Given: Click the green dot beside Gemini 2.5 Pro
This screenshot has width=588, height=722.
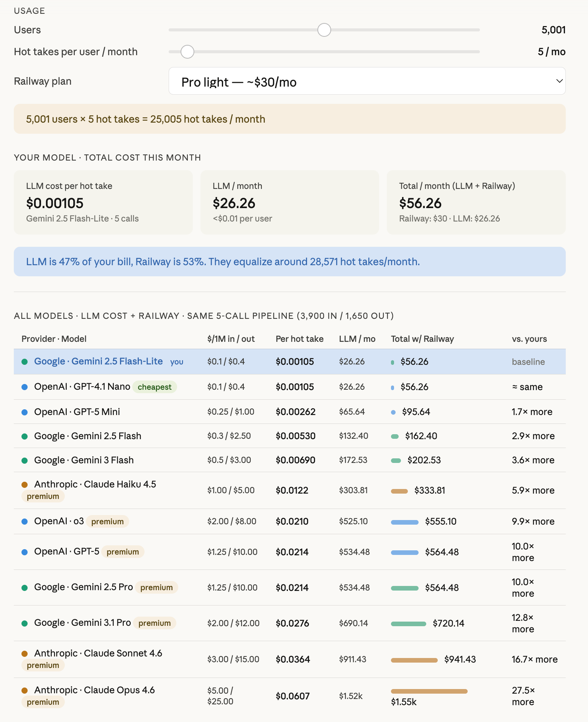Looking at the screenshot, I should click(x=25, y=588).
